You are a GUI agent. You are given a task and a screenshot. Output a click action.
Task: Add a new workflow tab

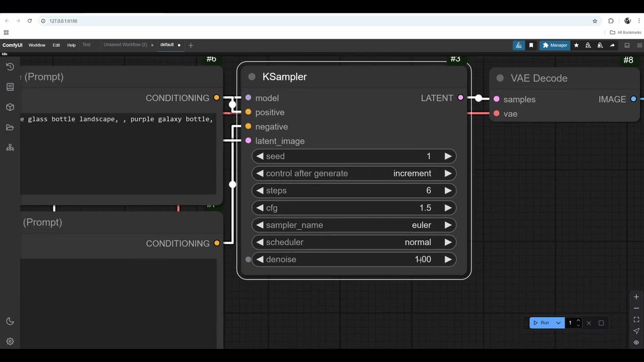[191, 45]
